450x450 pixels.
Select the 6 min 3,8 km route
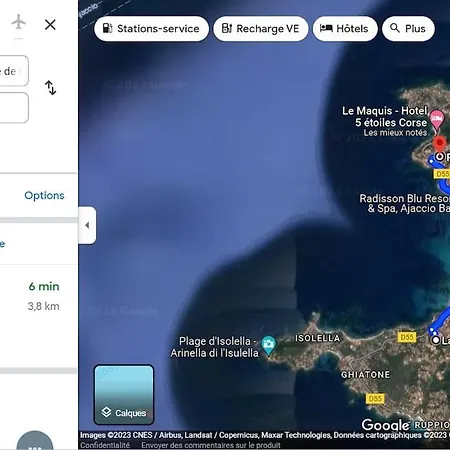click(x=38, y=317)
